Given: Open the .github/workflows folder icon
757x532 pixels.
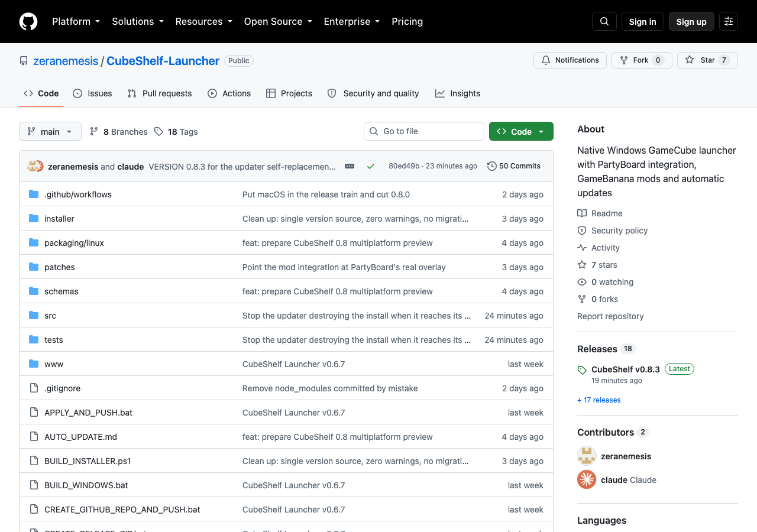Looking at the screenshot, I should point(34,194).
